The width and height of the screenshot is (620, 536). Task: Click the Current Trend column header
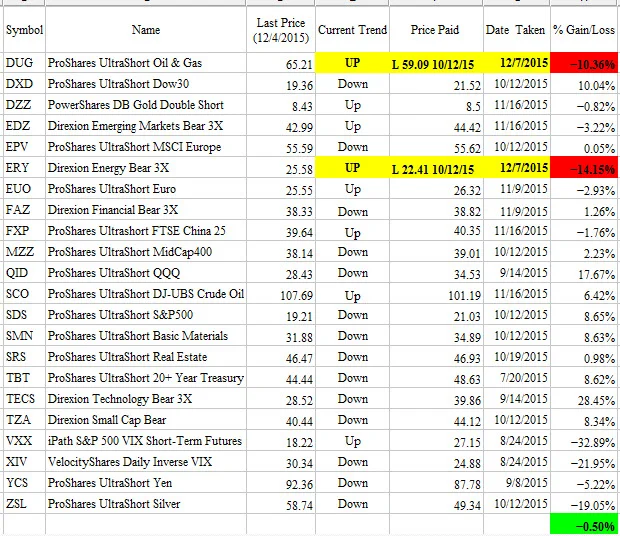click(352, 30)
